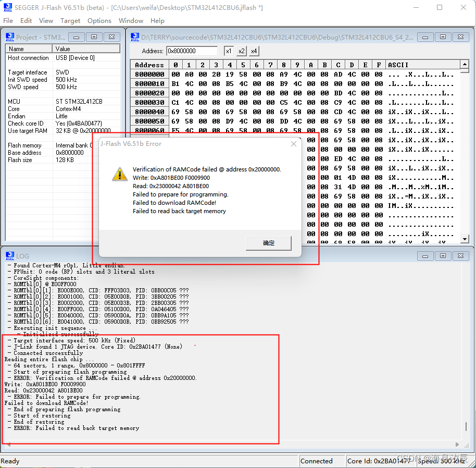
Task: Maximize the main J-Flash window
Action: click(439, 7)
